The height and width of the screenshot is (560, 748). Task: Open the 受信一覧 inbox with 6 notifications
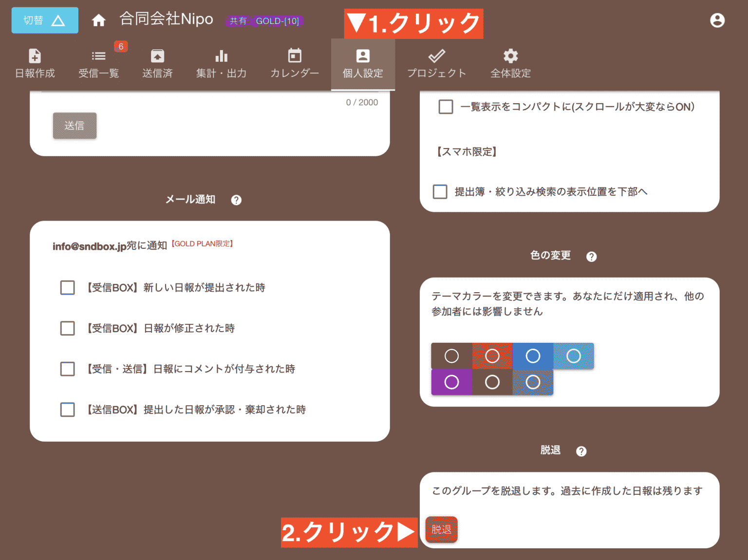[98, 63]
